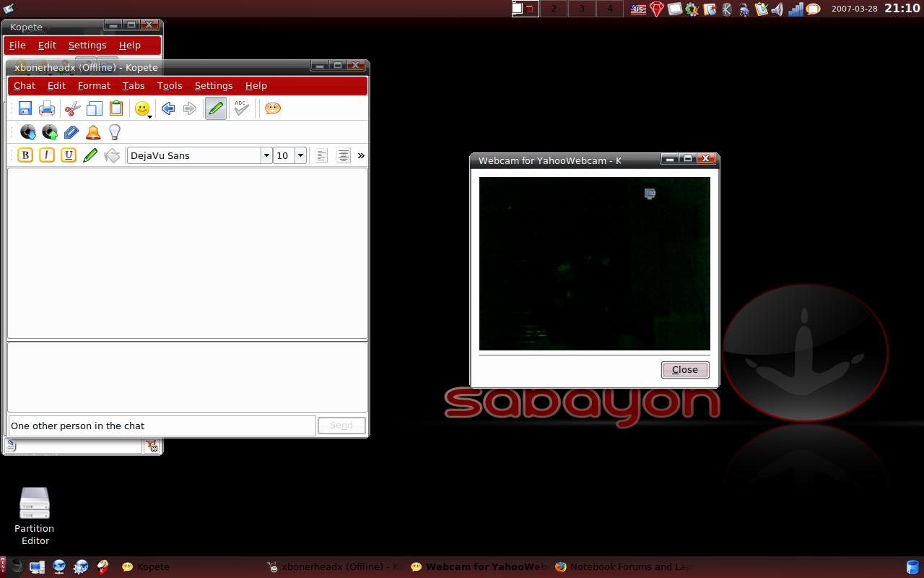Click the message input text area
Screen dimensions: 924x578
pyautogui.click(x=188, y=376)
